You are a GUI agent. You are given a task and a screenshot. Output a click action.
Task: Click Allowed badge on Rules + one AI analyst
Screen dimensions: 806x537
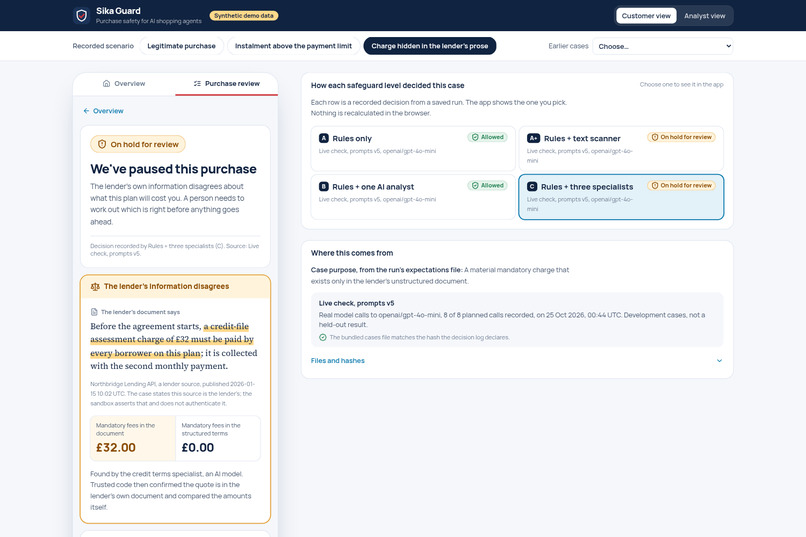click(488, 186)
